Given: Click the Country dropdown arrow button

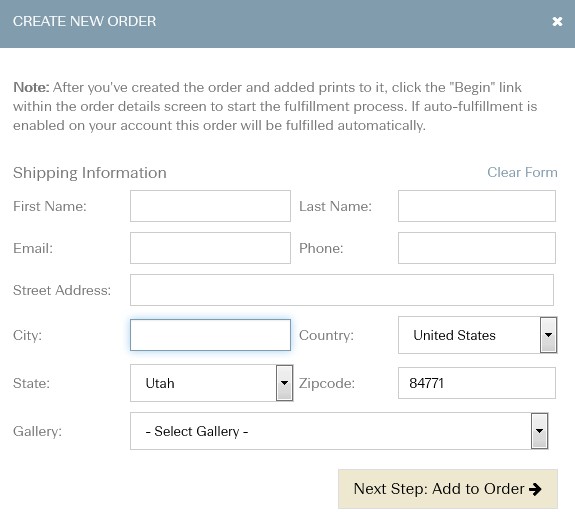Looking at the screenshot, I should pyautogui.click(x=548, y=335).
